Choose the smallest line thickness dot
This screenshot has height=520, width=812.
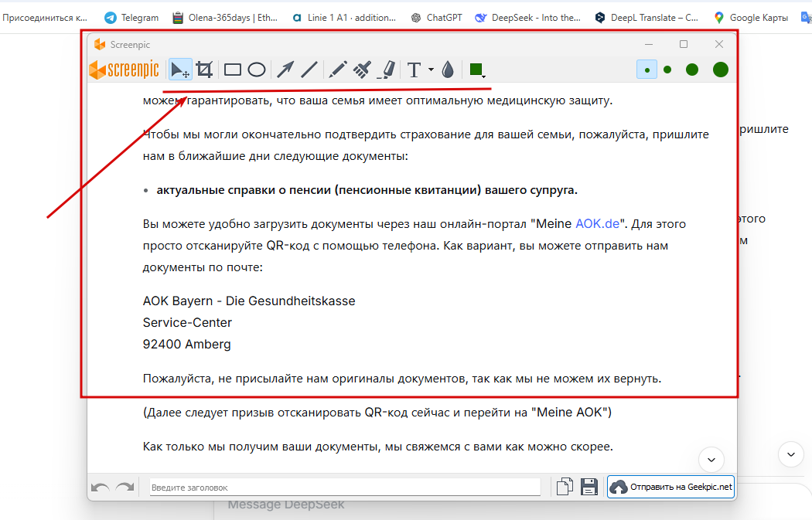point(647,70)
